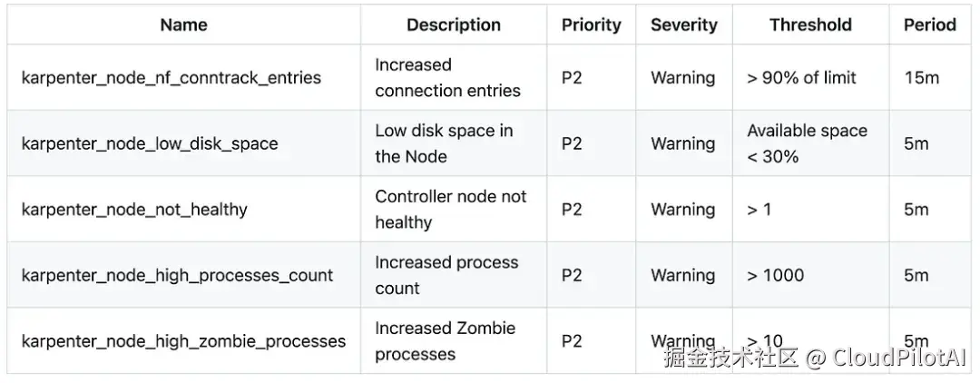Click 'Low disk space in the Node' text
The height and width of the screenshot is (383, 980).
click(x=444, y=143)
